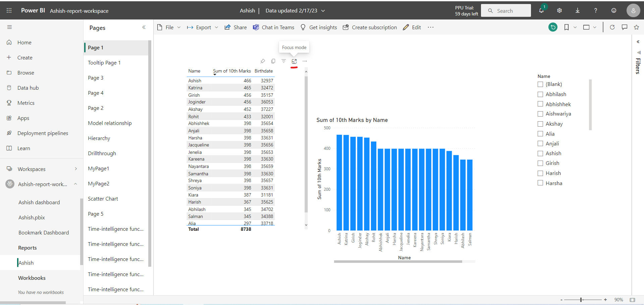Open the Model relationship page

110,123
